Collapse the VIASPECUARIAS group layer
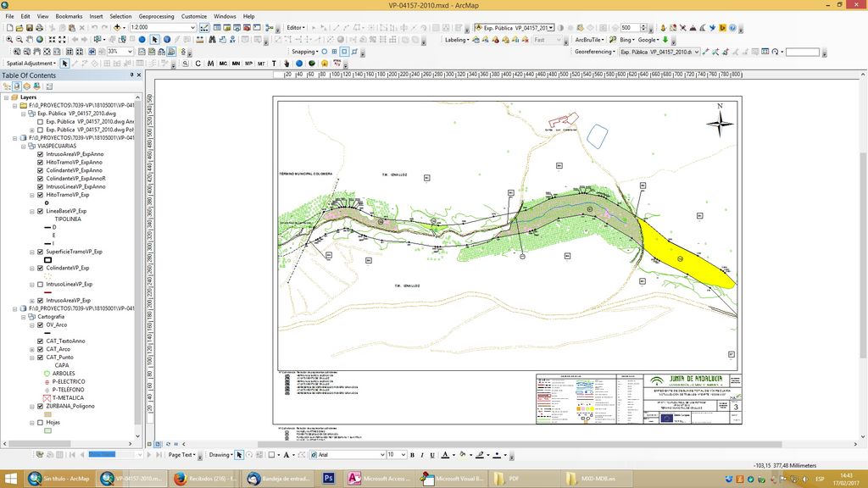868x488 pixels. click(22, 146)
